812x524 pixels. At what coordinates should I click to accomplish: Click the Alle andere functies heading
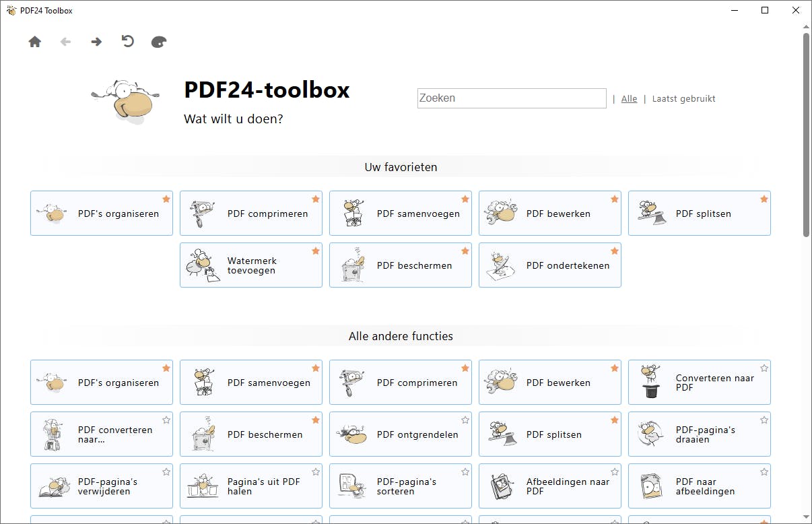coord(401,336)
